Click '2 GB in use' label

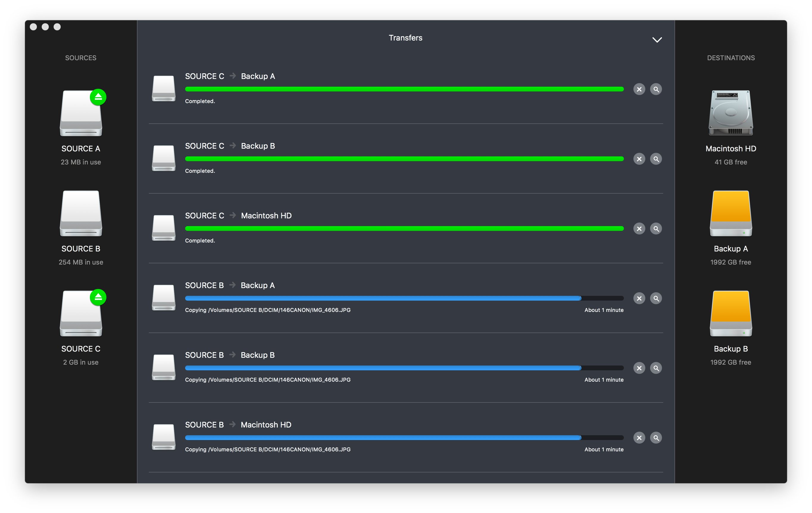pos(81,362)
